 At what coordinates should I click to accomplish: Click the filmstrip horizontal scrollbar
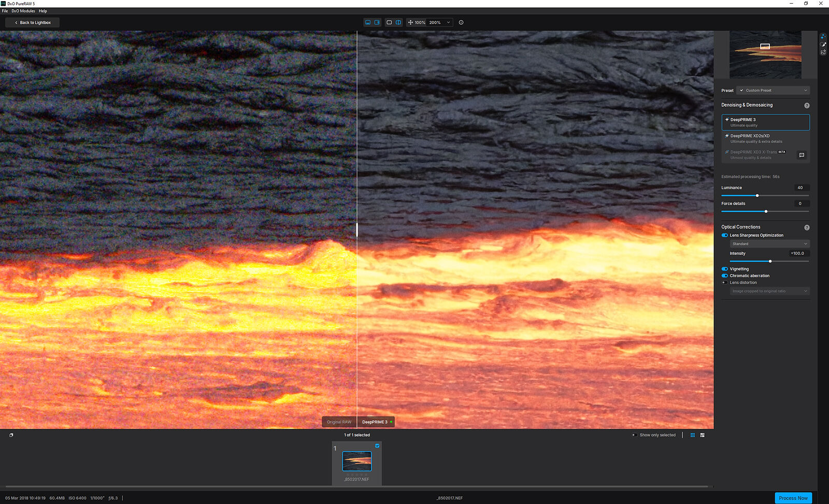356,487
